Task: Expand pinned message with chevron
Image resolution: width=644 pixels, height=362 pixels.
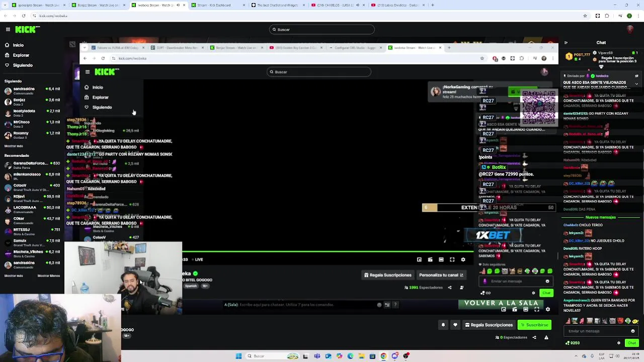Action: click(636, 83)
